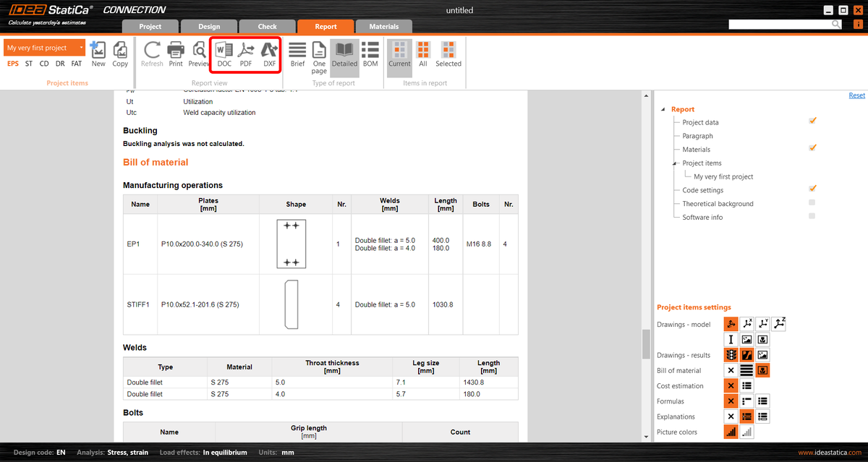Set Picture colors to grayscale
This screenshot has width=868, height=462.
click(x=746, y=432)
